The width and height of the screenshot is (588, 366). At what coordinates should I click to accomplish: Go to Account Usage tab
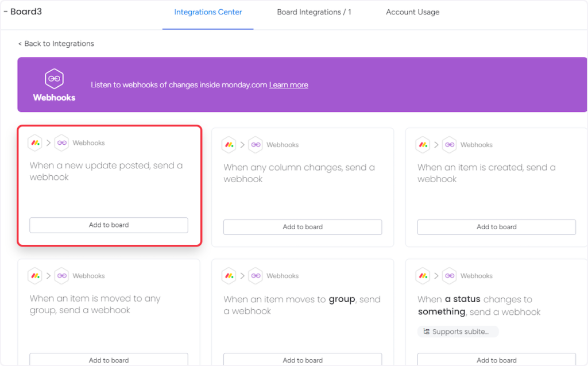412,12
